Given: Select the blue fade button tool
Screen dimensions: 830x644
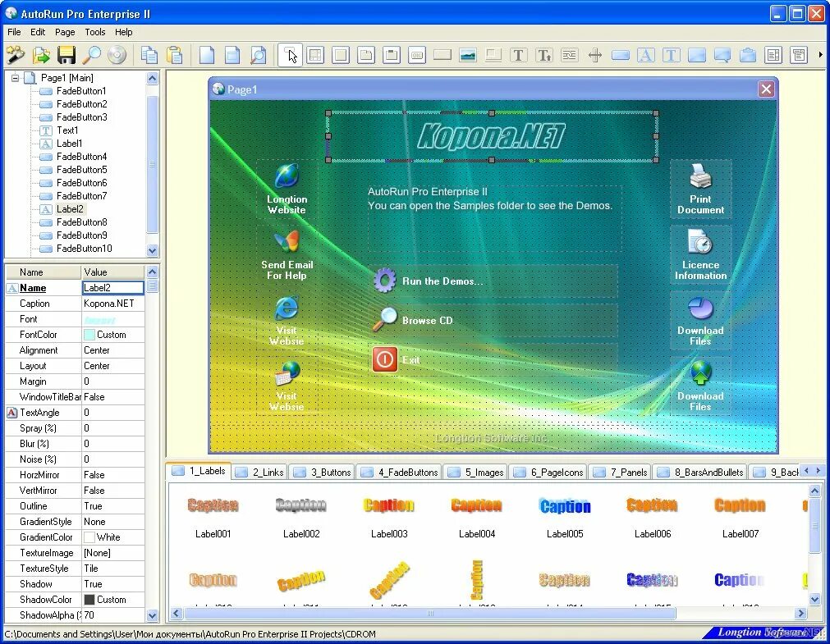Looking at the screenshot, I should pos(621,55).
